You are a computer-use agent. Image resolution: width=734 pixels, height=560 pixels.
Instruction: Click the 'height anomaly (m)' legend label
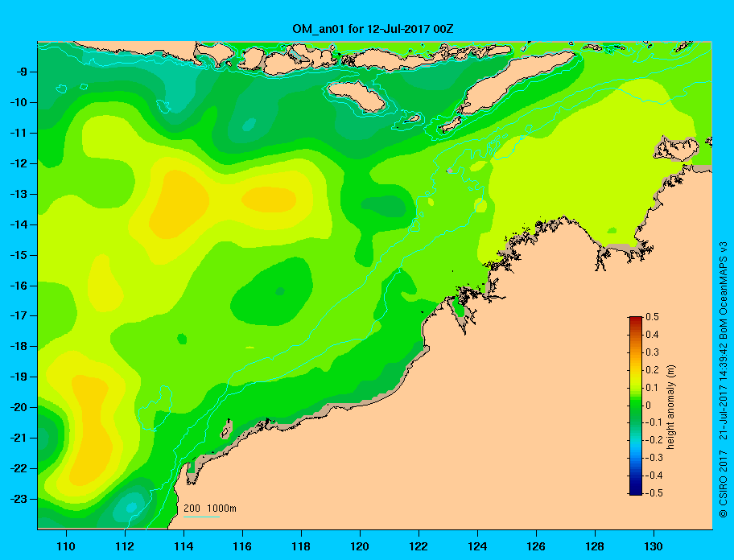click(670, 407)
